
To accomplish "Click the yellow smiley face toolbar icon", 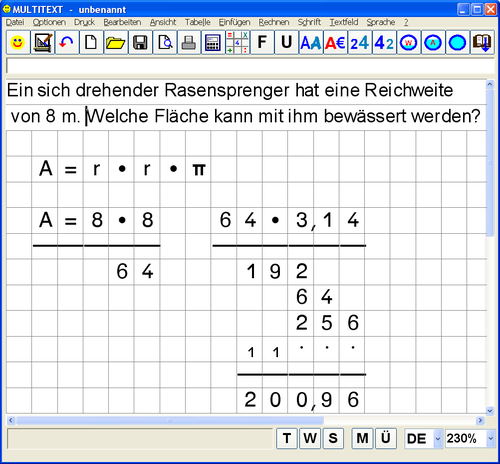I will click(x=18, y=42).
